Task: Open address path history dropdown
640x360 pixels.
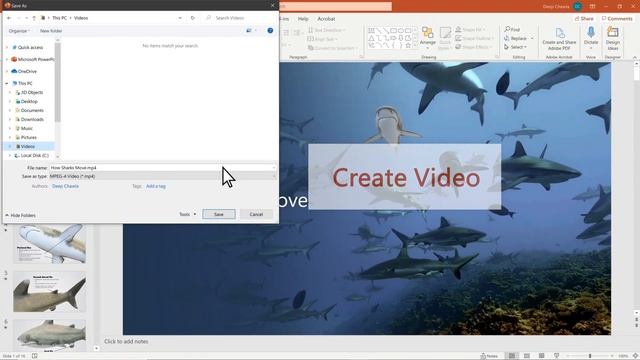Action: pyautogui.click(x=180, y=18)
